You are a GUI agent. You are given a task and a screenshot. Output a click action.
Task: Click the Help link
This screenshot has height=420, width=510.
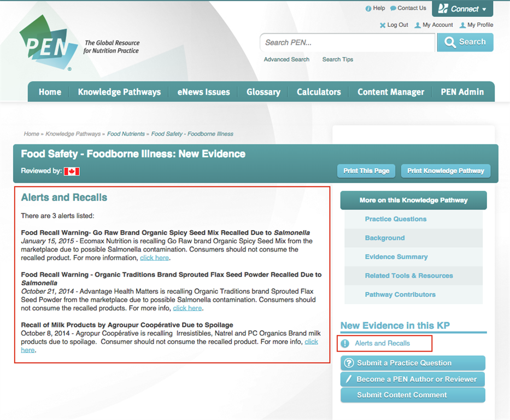point(379,8)
